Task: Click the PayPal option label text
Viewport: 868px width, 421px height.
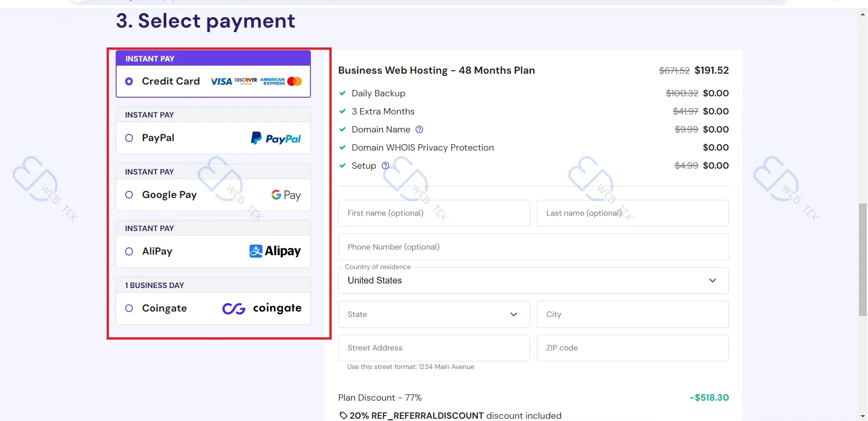Action: 158,138
